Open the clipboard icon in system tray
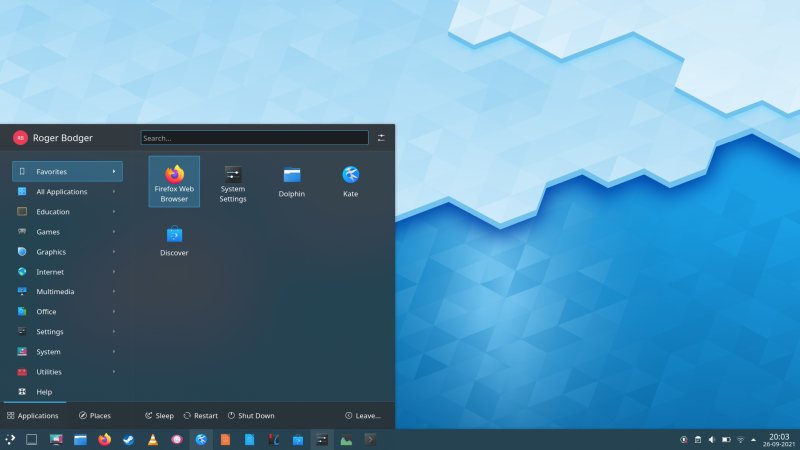The image size is (800, 450). point(698,440)
